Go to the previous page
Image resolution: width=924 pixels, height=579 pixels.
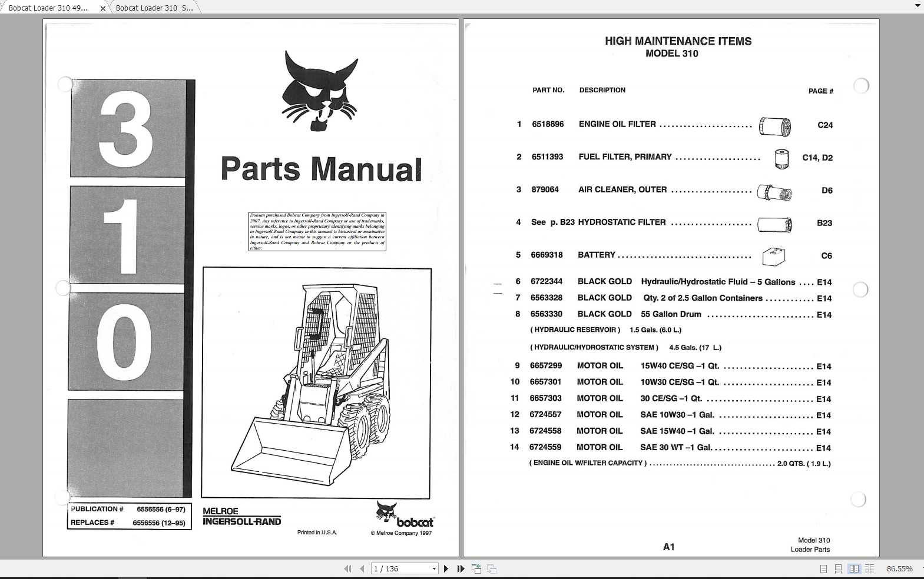tap(362, 568)
